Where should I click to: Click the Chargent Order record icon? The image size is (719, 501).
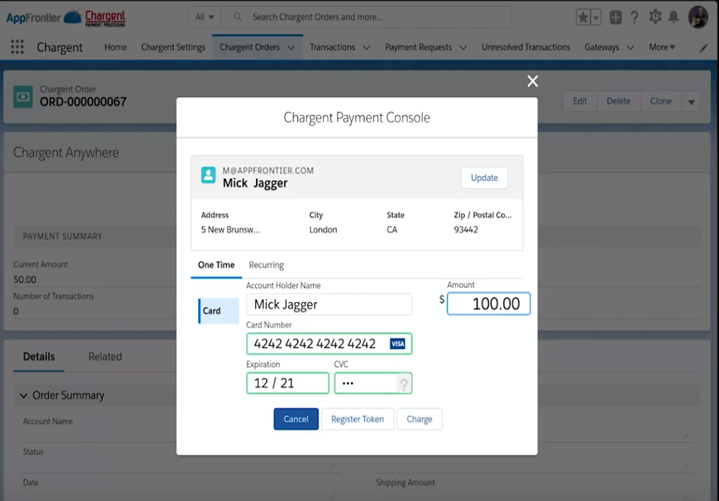click(23, 97)
